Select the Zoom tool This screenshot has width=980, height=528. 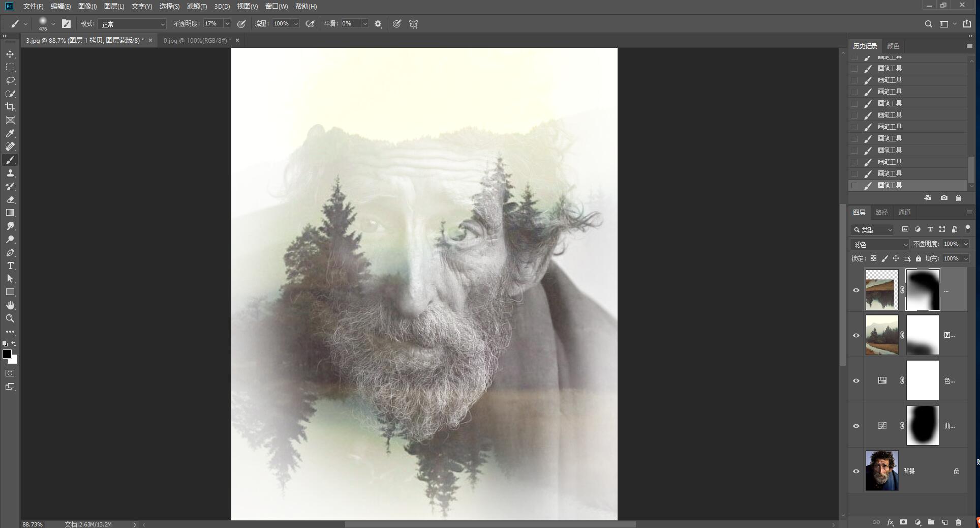pyautogui.click(x=10, y=318)
